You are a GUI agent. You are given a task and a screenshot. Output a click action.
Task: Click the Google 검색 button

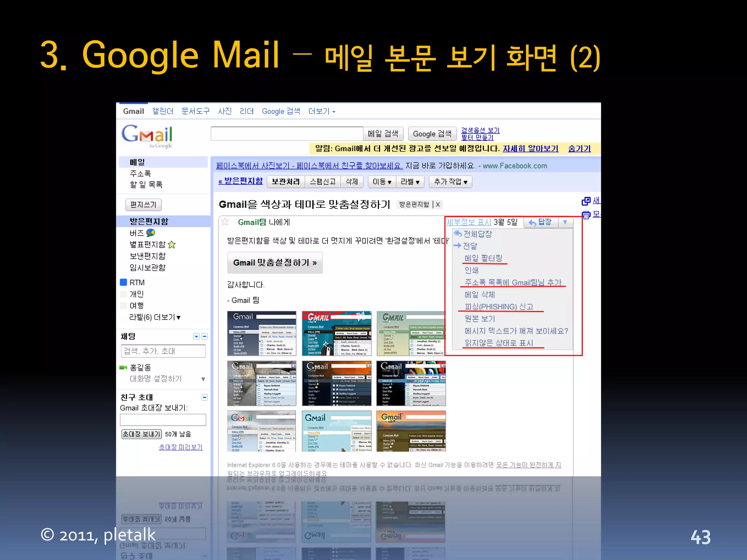point(432,134)
